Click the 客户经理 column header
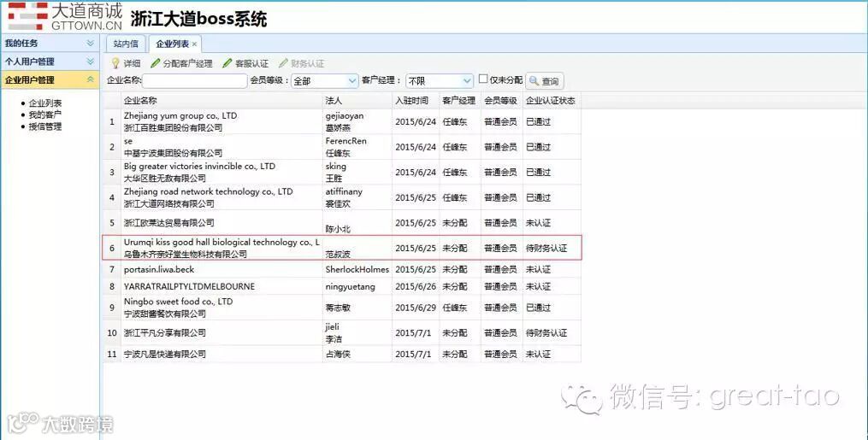The height and width of the screenshot is (440, 868). pyautogui.click(x=460, y=100)
